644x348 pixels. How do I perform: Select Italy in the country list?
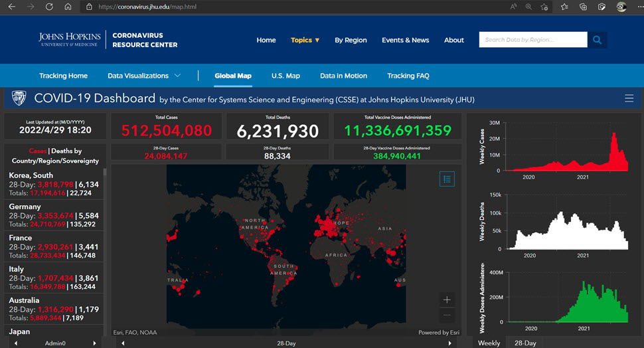click(54, 278)
